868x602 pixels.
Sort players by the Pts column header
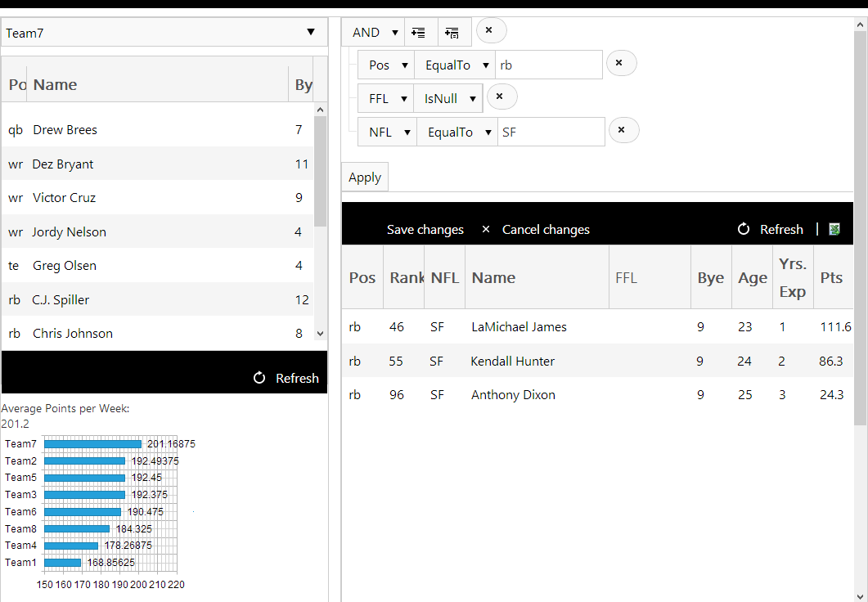coord(831,277)
